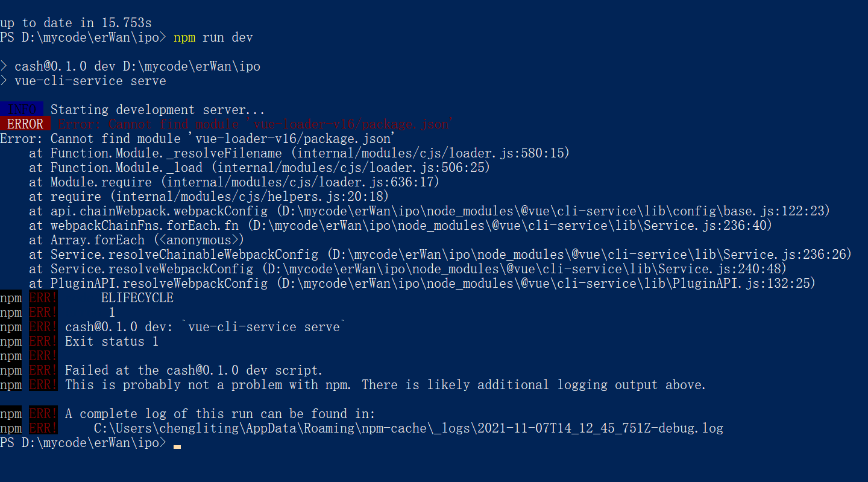
Task: Click the blinking cursor at the final prompt
Action: point(177,447)
